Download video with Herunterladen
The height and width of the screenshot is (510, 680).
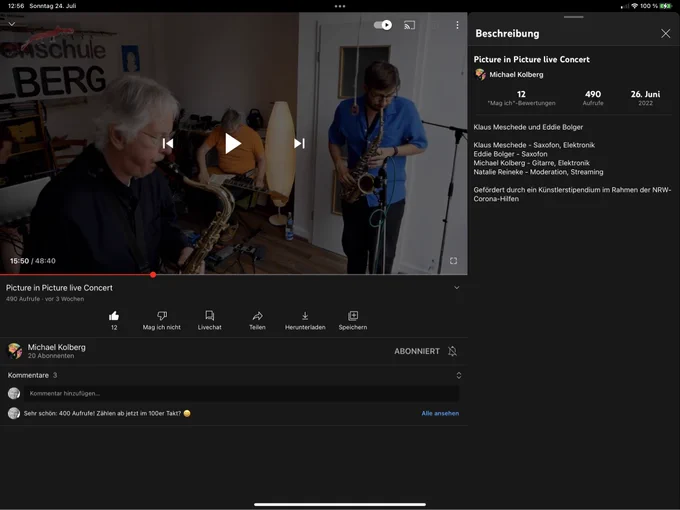tap(305, 320)
